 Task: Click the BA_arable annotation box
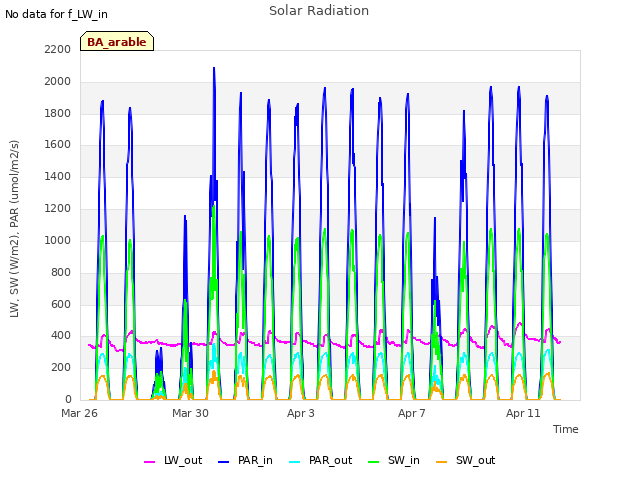pos(117,41)
